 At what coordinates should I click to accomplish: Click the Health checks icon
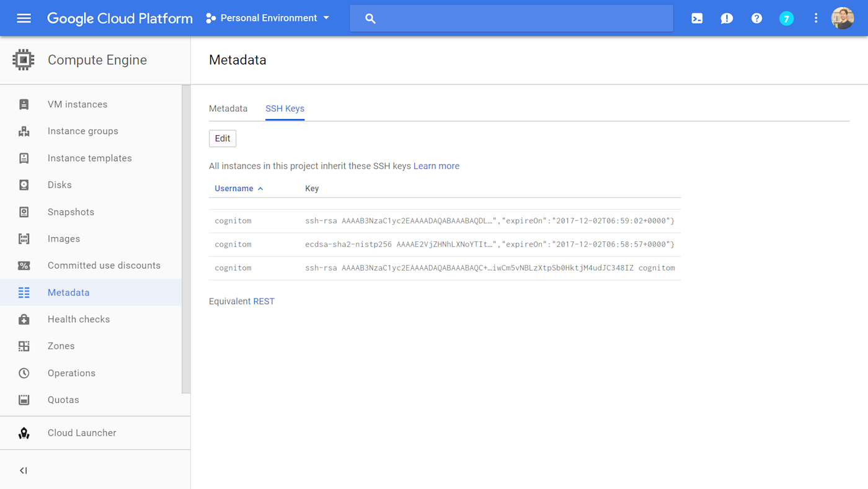point(24,319)
